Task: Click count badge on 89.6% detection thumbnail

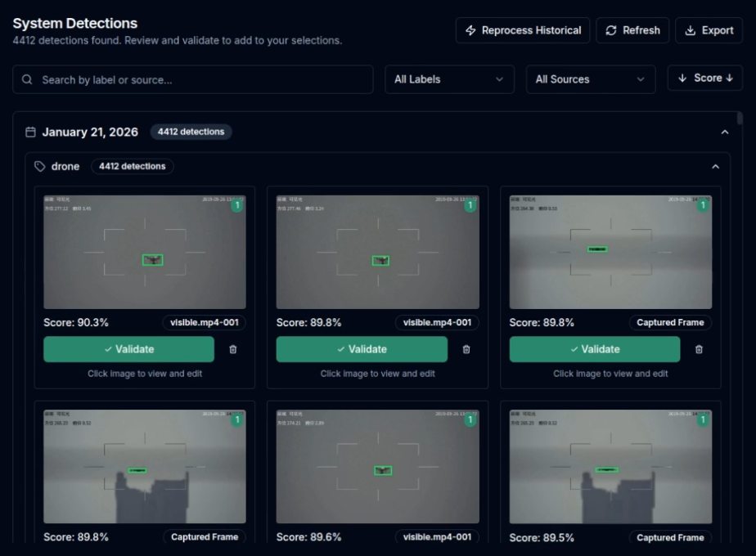Action: coord(470,420)
